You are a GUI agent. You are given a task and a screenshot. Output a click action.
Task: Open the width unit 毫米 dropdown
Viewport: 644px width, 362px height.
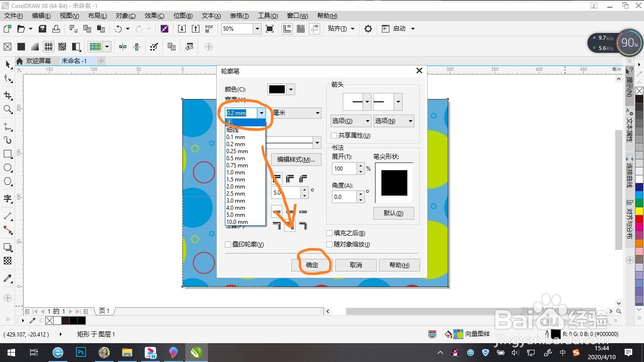(297, 113)
